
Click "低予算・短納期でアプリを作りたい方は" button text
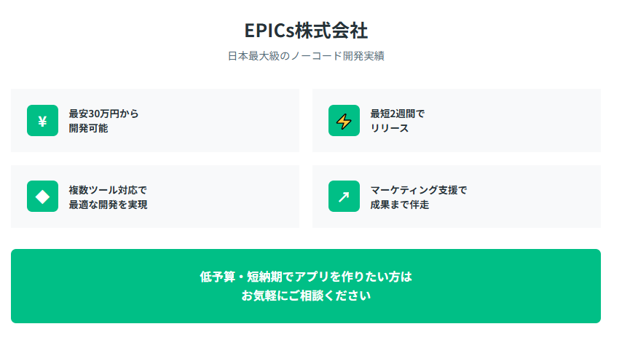306,277
